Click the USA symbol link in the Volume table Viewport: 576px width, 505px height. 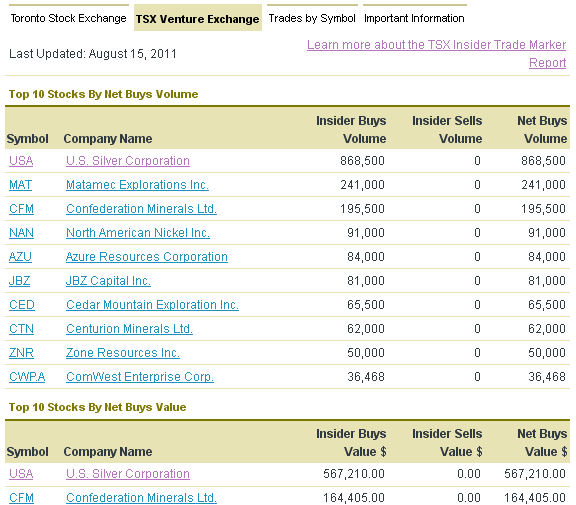[21, 161]
